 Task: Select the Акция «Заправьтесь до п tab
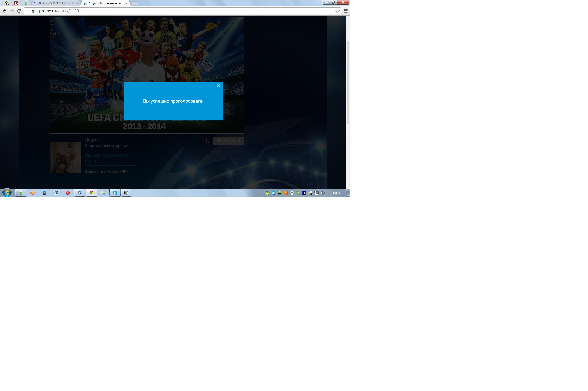pyautogui.click(x=106, y=3)
